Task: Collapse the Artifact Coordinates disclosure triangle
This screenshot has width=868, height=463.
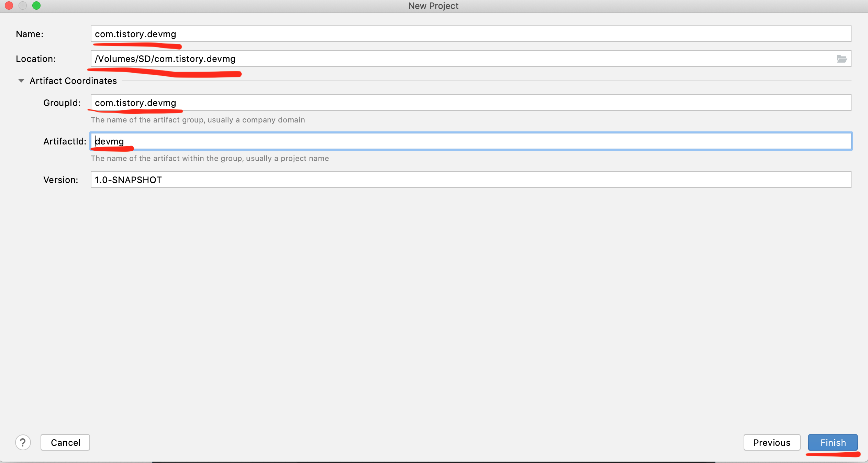Action: pos(21,81)
